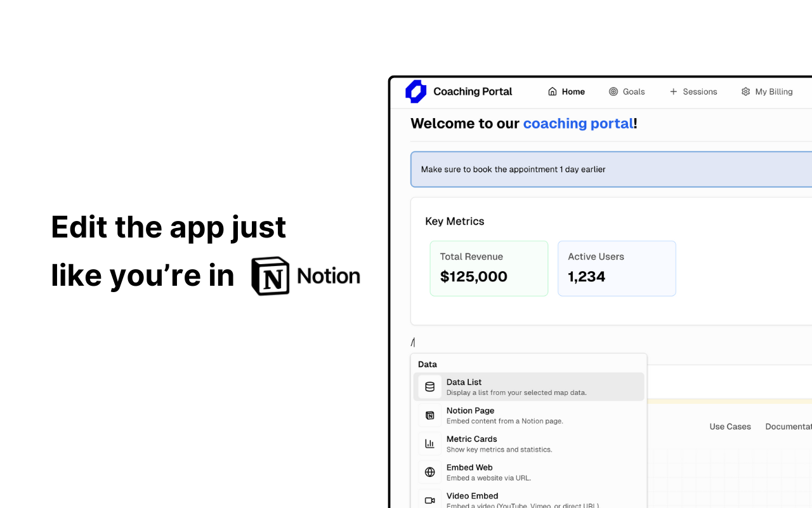Click the Sessions plus icon
This screenshot has width=812, height=508.
tap(672, 91)
